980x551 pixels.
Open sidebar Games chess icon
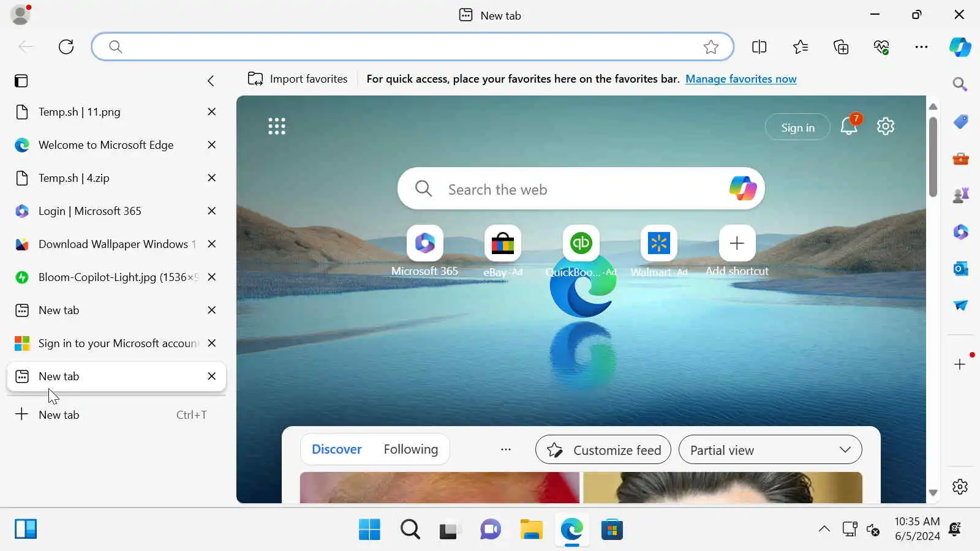coord(960,195)
